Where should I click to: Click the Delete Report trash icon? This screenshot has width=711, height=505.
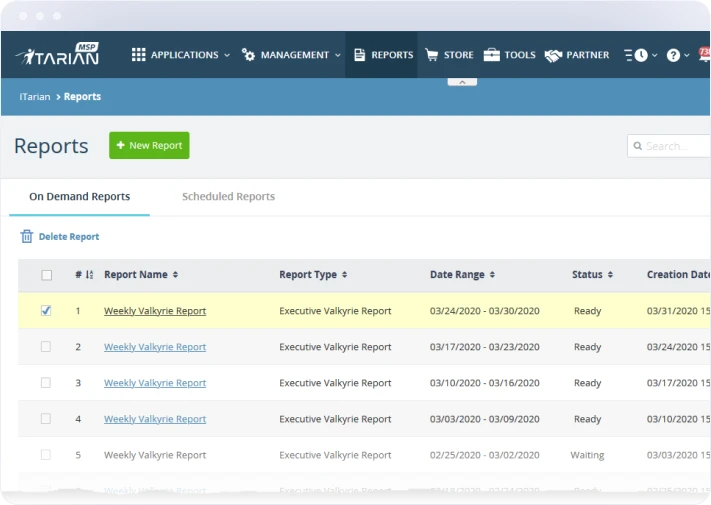coord(27,236)
